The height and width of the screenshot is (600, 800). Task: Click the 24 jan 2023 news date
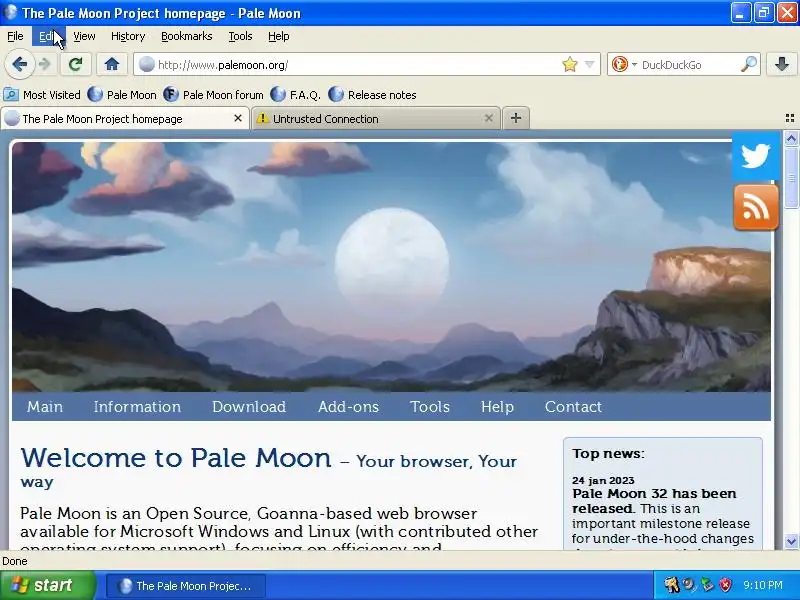point(603,481)
